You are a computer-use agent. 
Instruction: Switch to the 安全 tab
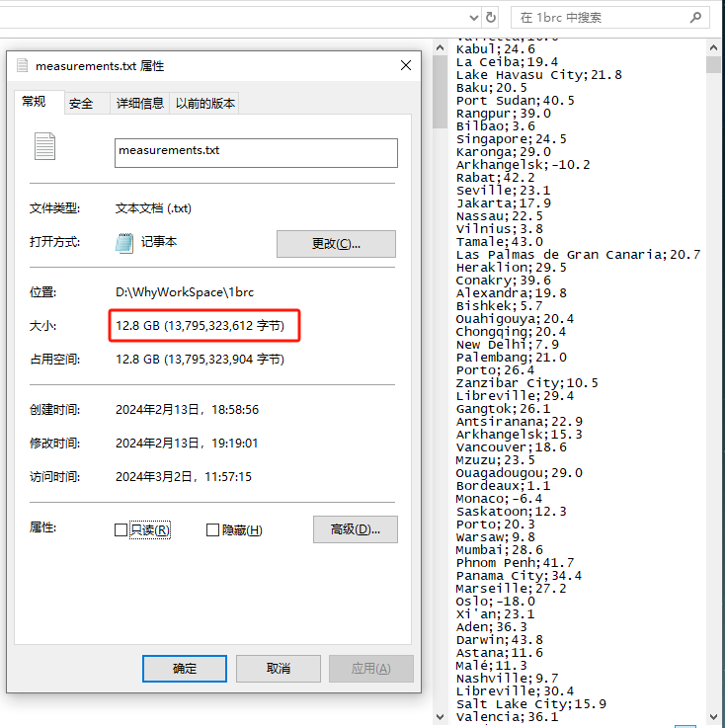[81, 103]
